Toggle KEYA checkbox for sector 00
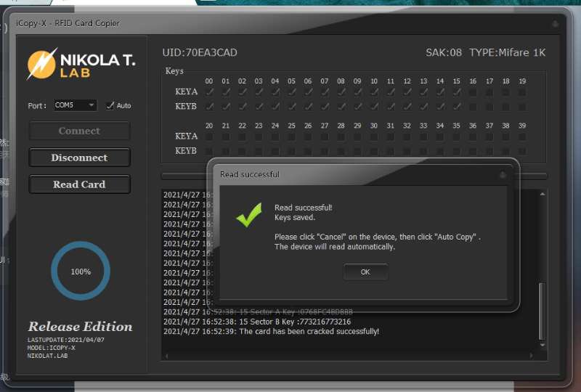Screen dimensions: 581x392 click(x=209, y=92)
